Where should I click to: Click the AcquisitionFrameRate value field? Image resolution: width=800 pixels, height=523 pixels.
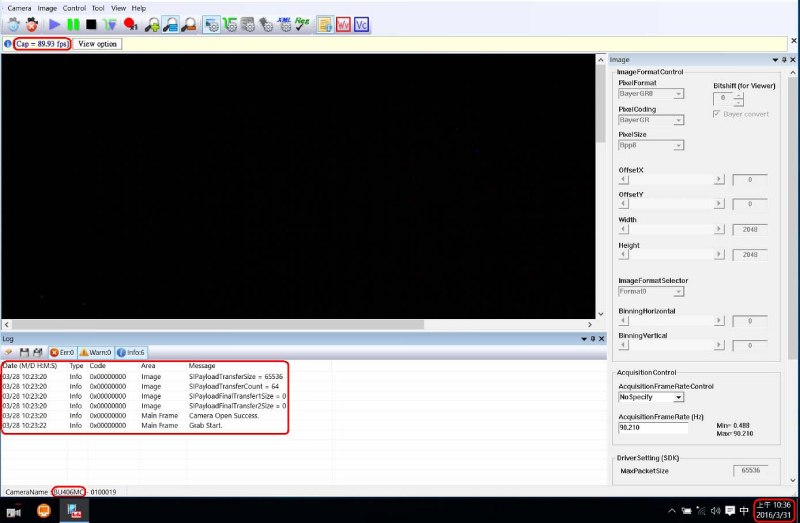coord(651,427)
